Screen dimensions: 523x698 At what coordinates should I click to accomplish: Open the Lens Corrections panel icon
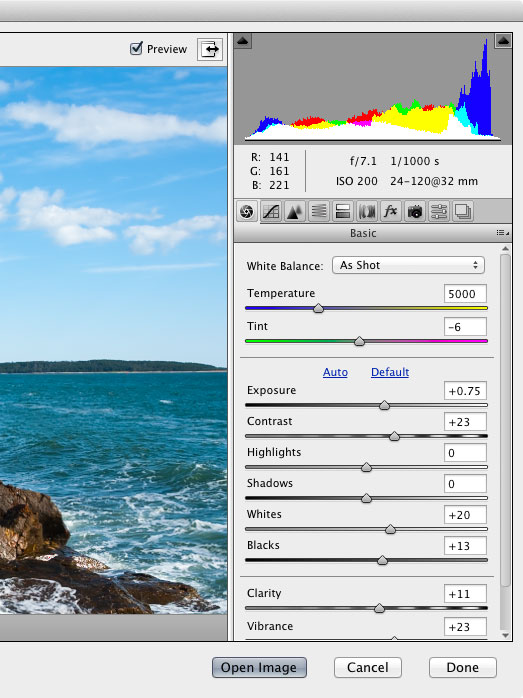coord(367,211)
